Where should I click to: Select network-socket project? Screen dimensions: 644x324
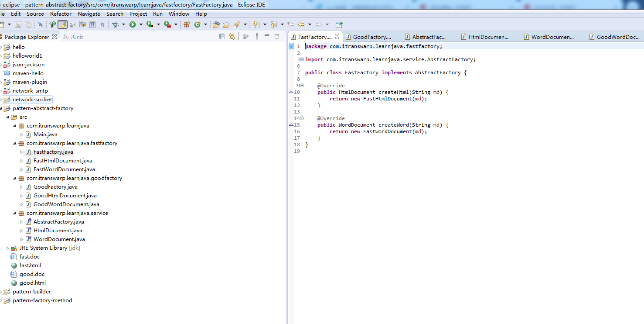[32, 100]
